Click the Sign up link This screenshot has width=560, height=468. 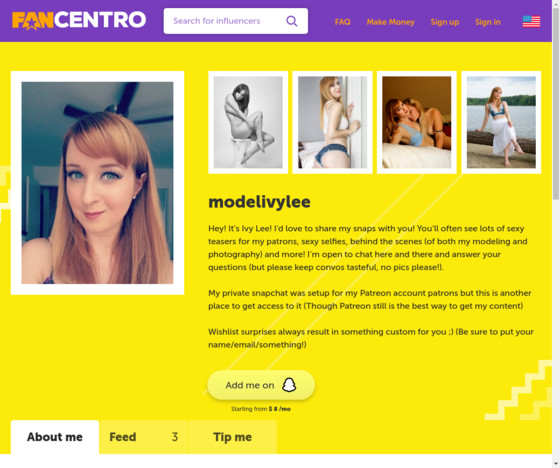pos(445,22)
